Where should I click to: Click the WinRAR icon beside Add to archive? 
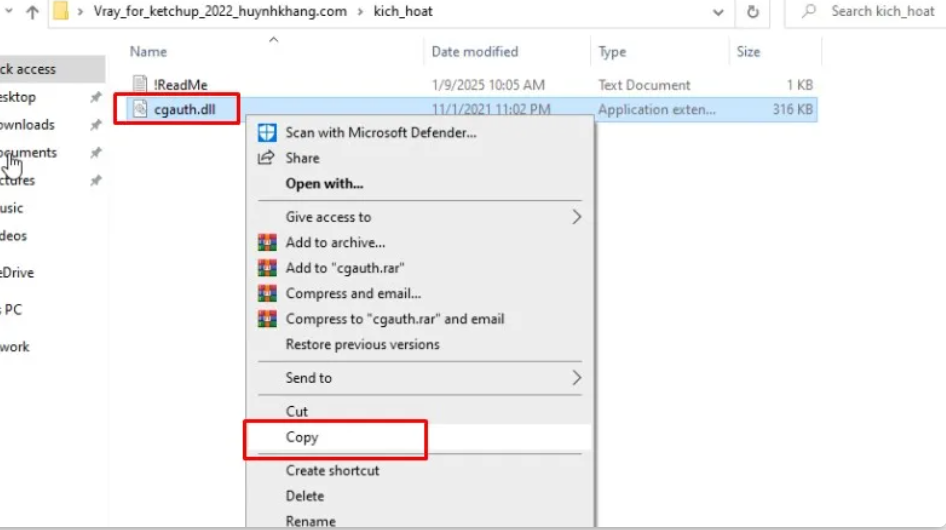click(x=267, y=242)
